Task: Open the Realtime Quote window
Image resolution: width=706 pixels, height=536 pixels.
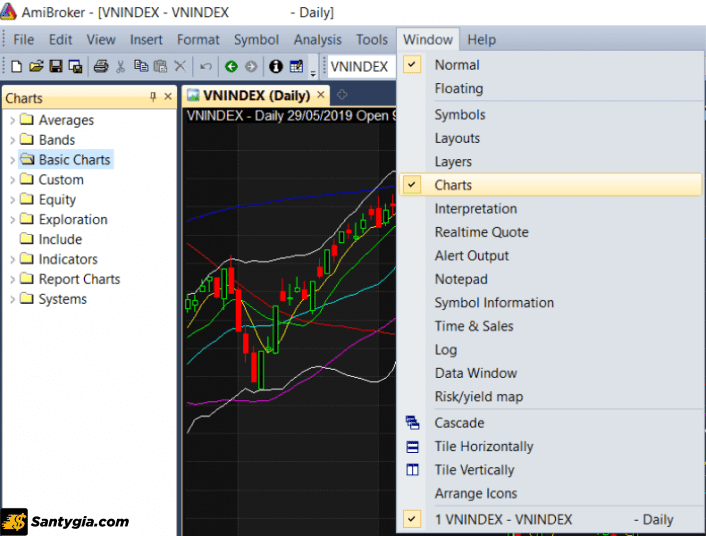Action: point(550,232)
